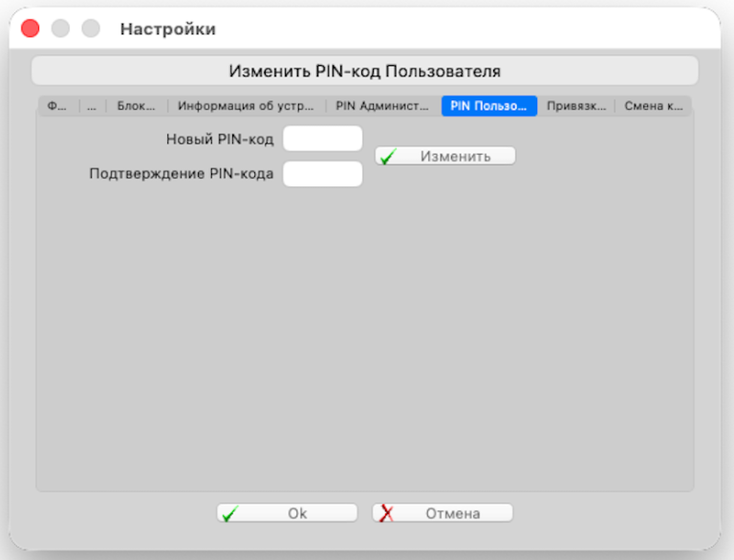
Task: Switch to the "Блок..." tab
Action: pos(137,106)
